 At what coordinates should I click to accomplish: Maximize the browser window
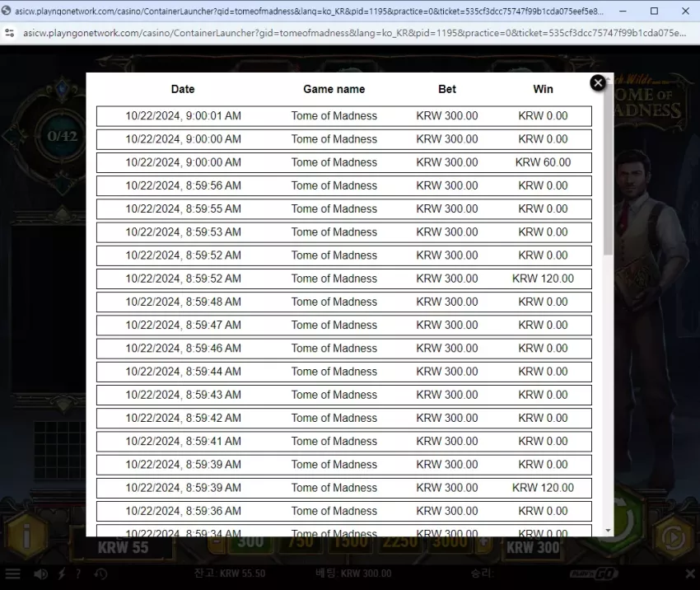click(654, 11)
